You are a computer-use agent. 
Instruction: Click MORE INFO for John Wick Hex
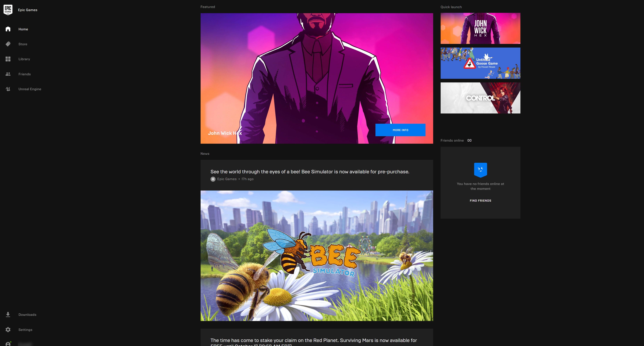(x=400, y=130)
